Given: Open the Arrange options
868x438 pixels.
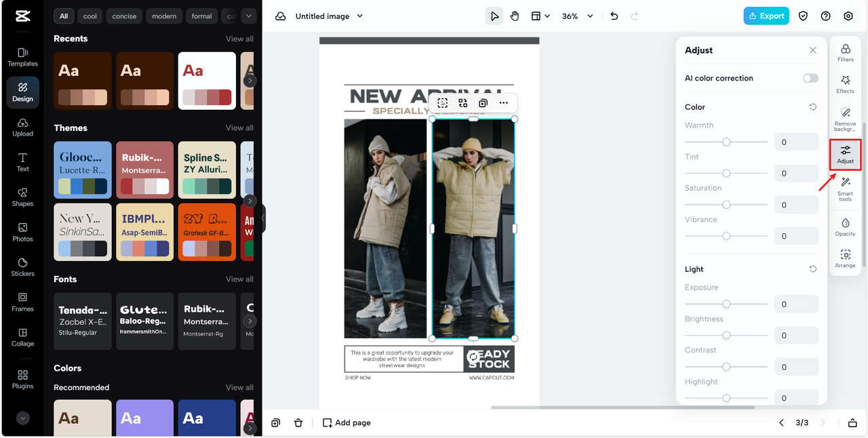Looking at the screenshot, I should click(845, 259).
